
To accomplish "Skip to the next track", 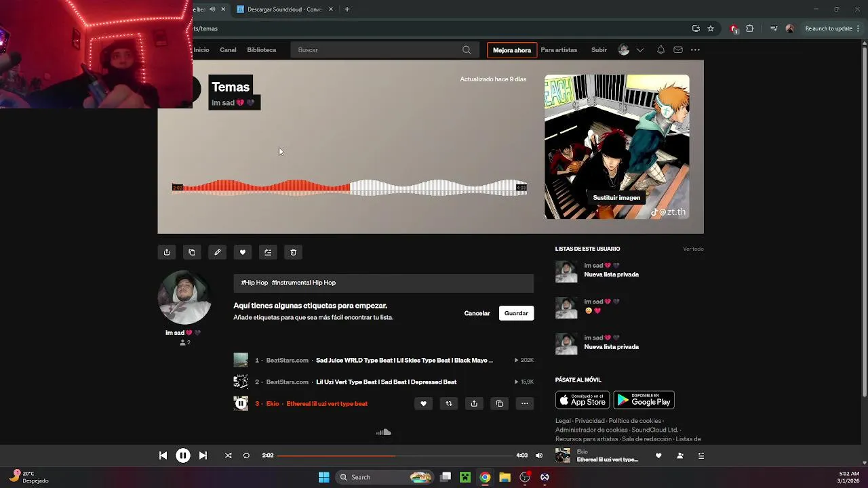I will pyautogui.click(x=203, y=455).
